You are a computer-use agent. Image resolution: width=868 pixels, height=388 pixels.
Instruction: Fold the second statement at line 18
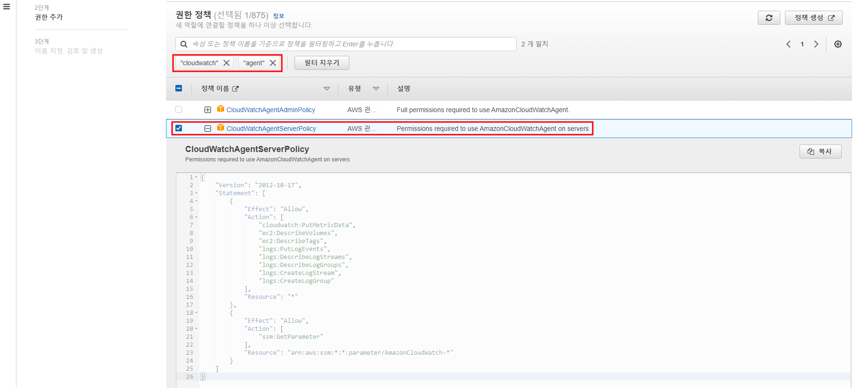tap(196, 313)
